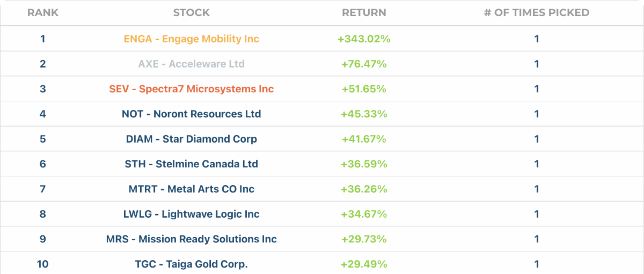Sort by RETURN column header

tap(364, 12)
